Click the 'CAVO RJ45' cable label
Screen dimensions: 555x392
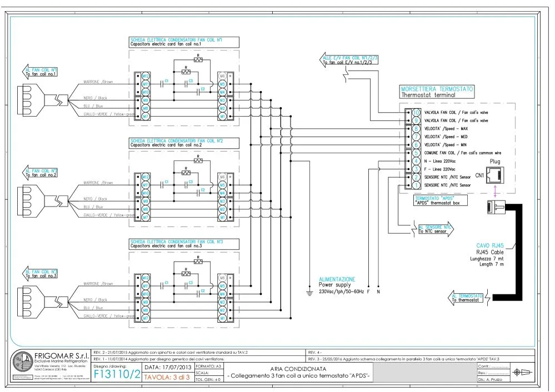(491, 245)
